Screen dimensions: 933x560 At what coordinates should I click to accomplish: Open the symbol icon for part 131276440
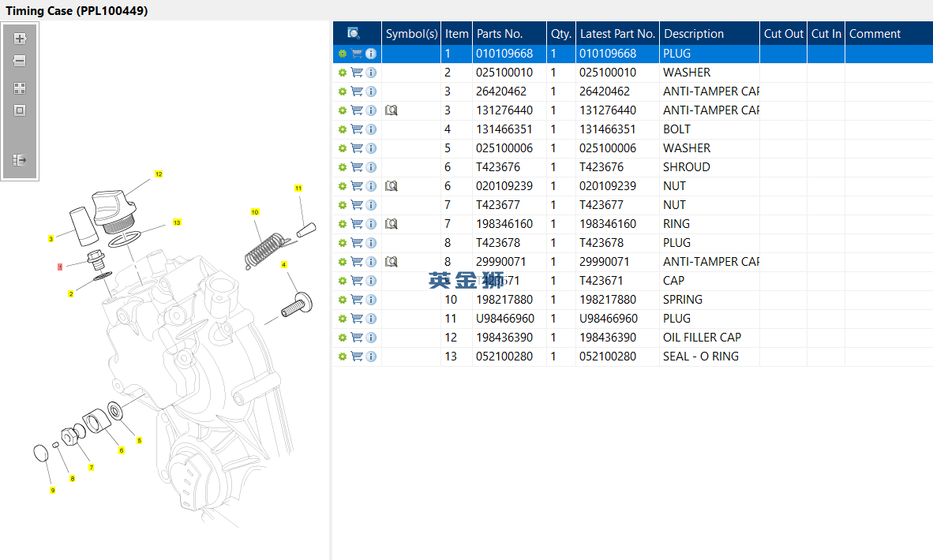(391, 110)
